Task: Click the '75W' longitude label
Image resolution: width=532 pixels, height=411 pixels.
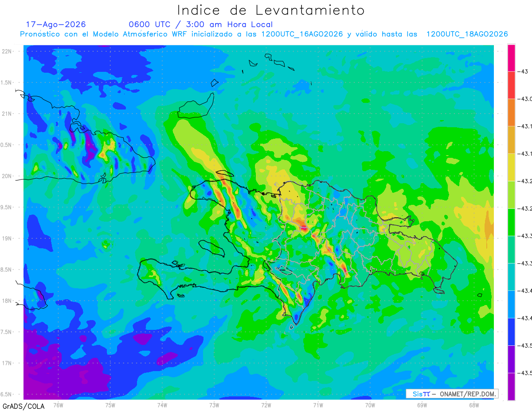Action: (110, 405)
